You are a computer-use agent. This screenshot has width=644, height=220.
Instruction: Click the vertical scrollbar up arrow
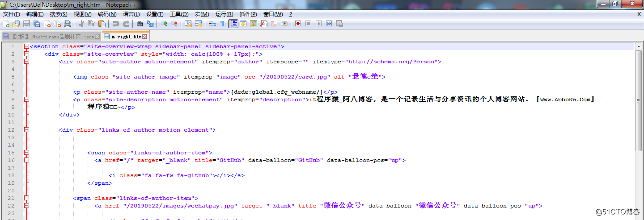pos(638,47)
